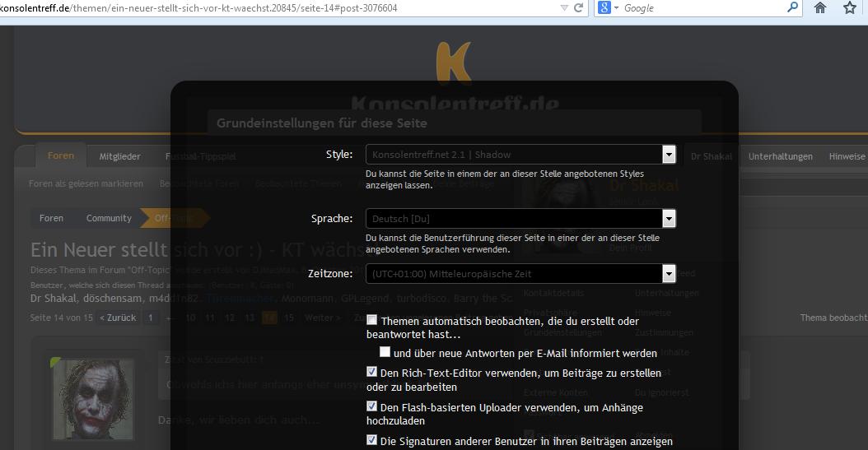Open the Sprache dropdown arrow
Viewport: 868px width, 450px height.
tap(669, 218)
